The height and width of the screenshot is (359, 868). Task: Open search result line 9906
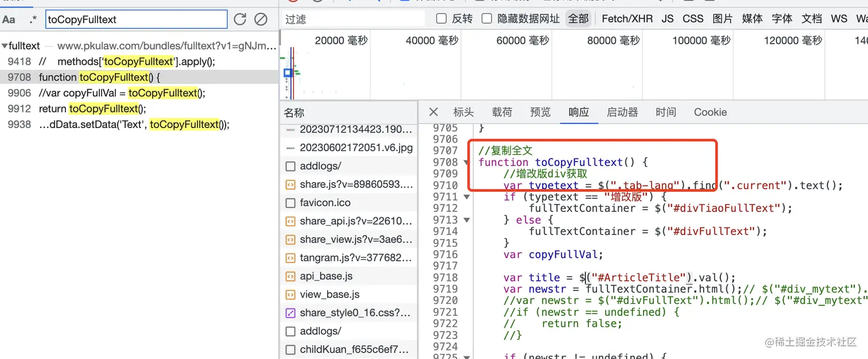[139, 93]
